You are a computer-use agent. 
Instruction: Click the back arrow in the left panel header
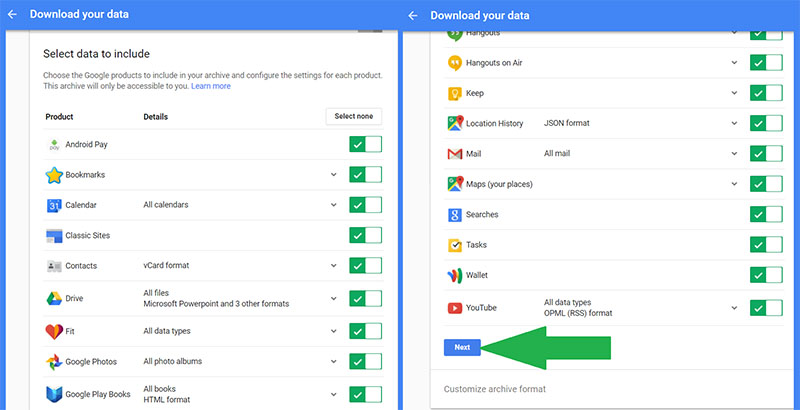pyautogui.click(x=12, y=14)
